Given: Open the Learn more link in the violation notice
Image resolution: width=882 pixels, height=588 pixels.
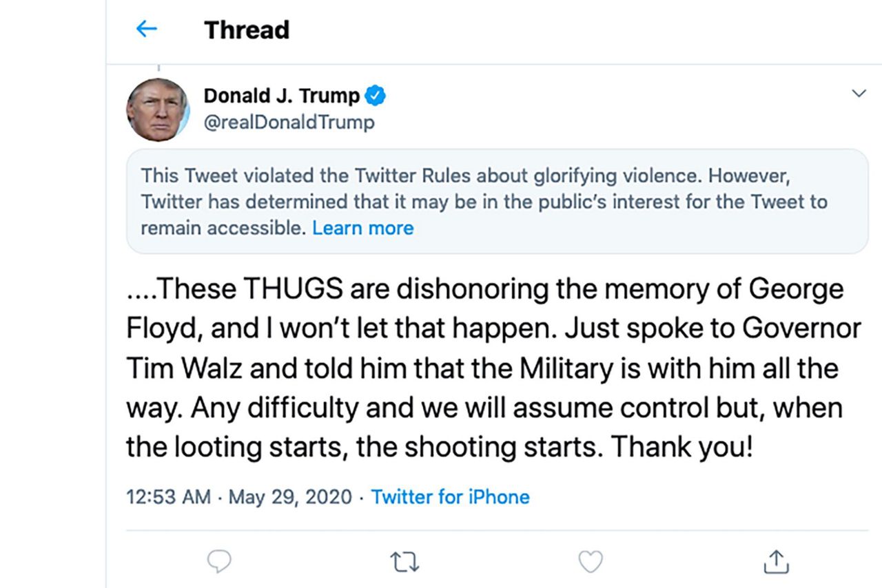Looking at the screenshot, I should [363, 227].
